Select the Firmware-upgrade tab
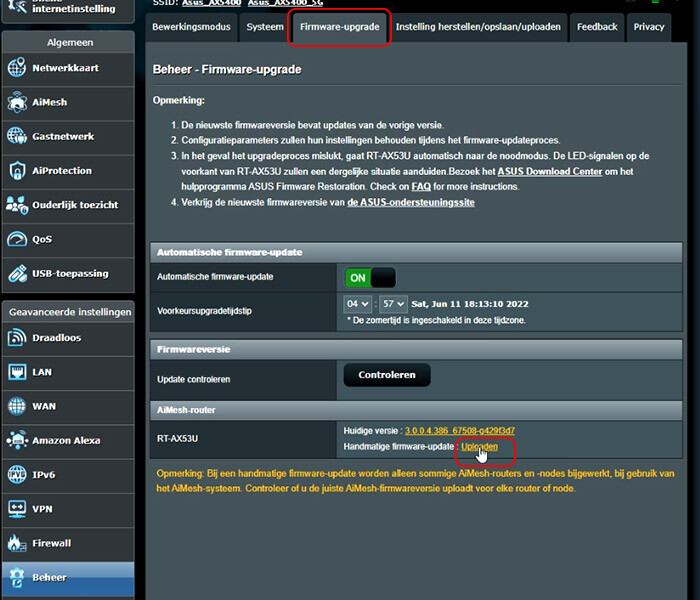The width and height of the screenshot is (700, 600). pyautogui.click(x=340, y=27)
